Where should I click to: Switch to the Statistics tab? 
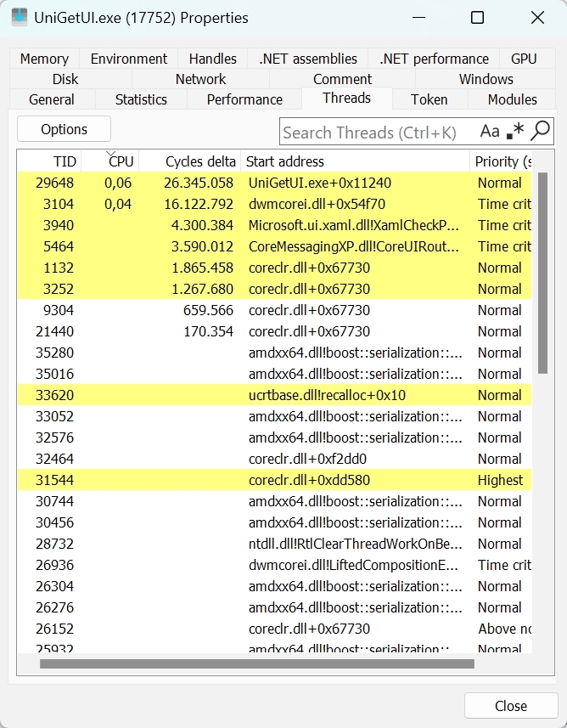(141, 99)
